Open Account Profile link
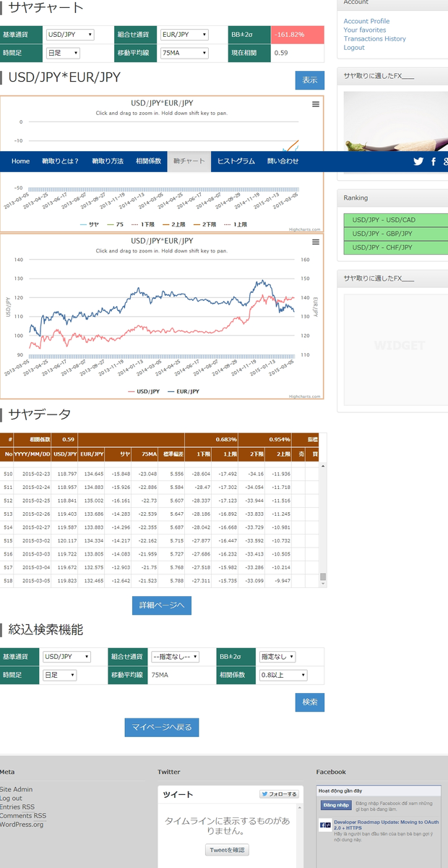The image size is (448, 868). pyautogui.click(x=366, y=22)
